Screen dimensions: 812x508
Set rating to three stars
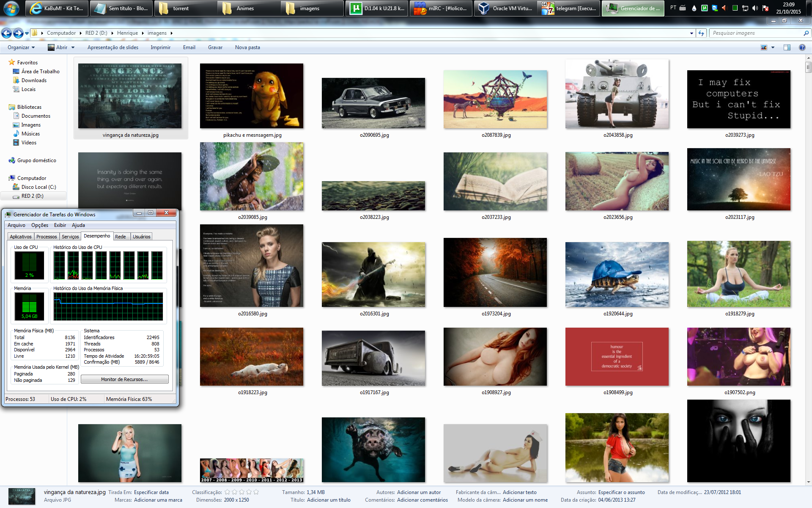(241, 492)
